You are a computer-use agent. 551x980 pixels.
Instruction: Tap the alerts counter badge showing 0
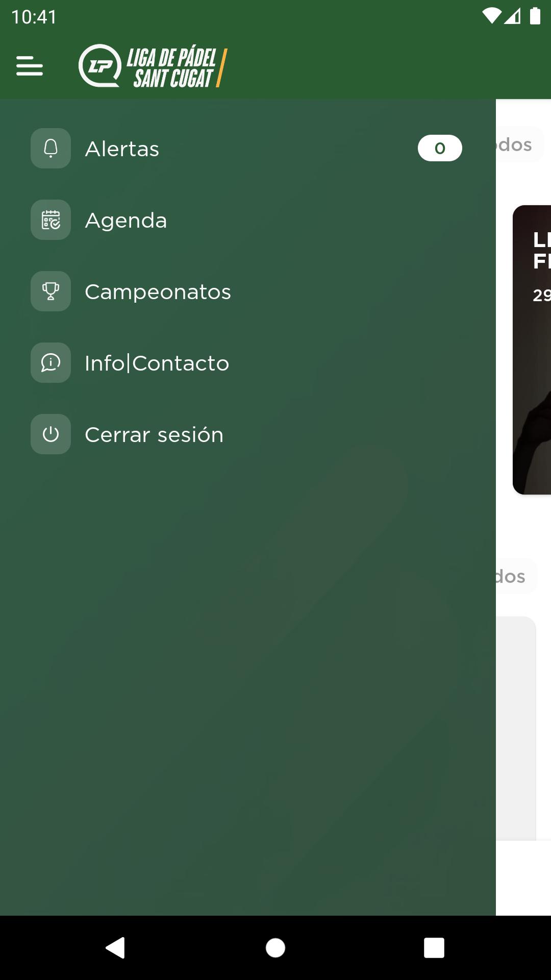(440, 149)
